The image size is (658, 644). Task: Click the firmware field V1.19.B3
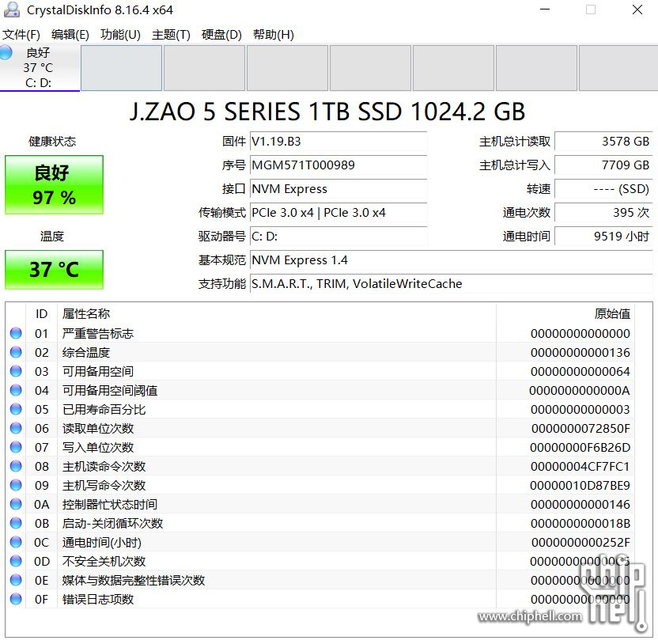[338, 142]
